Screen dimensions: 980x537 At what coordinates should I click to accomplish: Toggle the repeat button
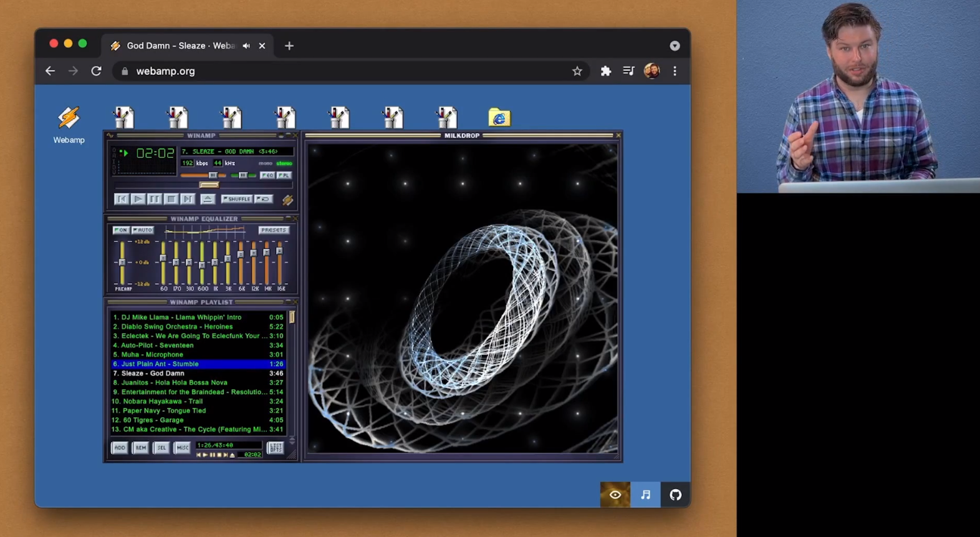(264, 199)
